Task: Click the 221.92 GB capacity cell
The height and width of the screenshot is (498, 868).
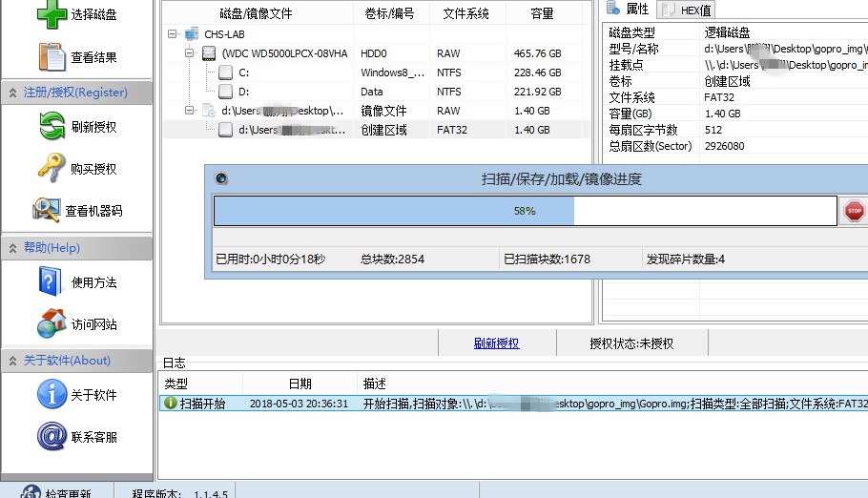Action: coord(538,92)
